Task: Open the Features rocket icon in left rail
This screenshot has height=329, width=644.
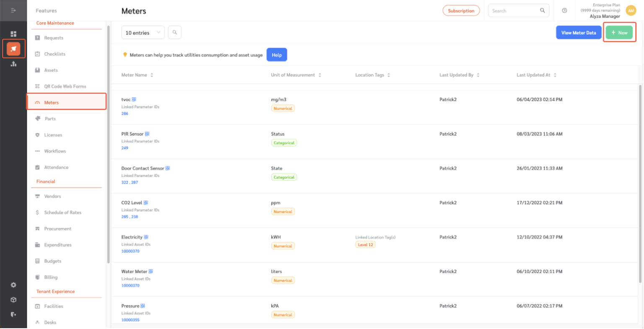Action: [13, 49]
